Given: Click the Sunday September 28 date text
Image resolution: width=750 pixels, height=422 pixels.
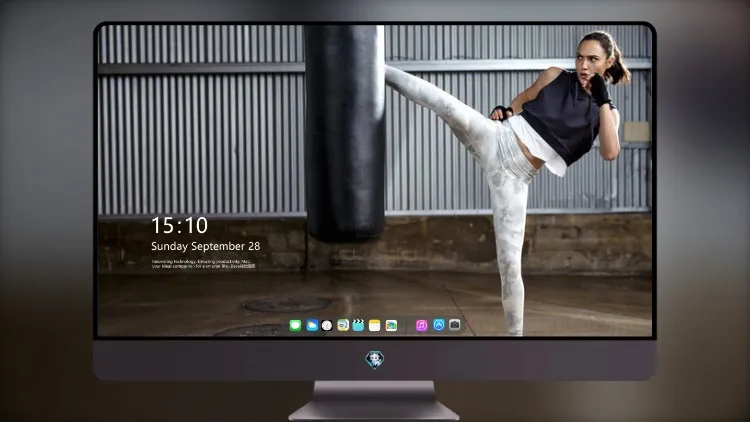Looking at the screenshot, I should (206, 246).
